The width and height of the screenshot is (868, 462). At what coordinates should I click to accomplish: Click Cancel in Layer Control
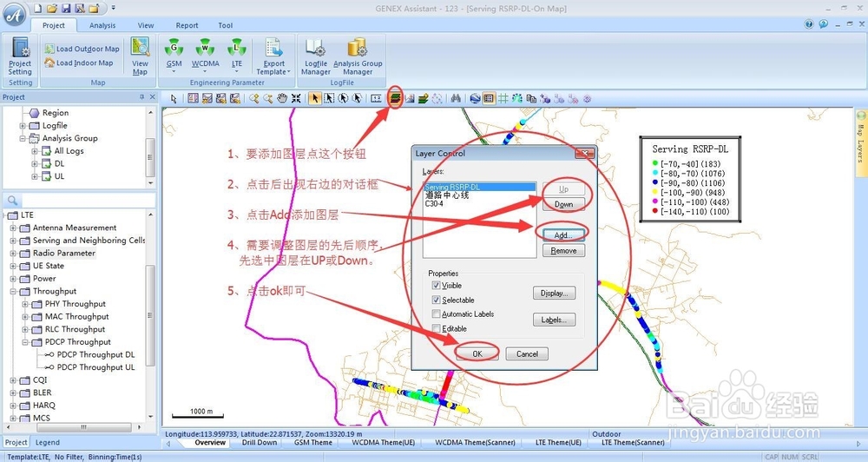[527, 354]
